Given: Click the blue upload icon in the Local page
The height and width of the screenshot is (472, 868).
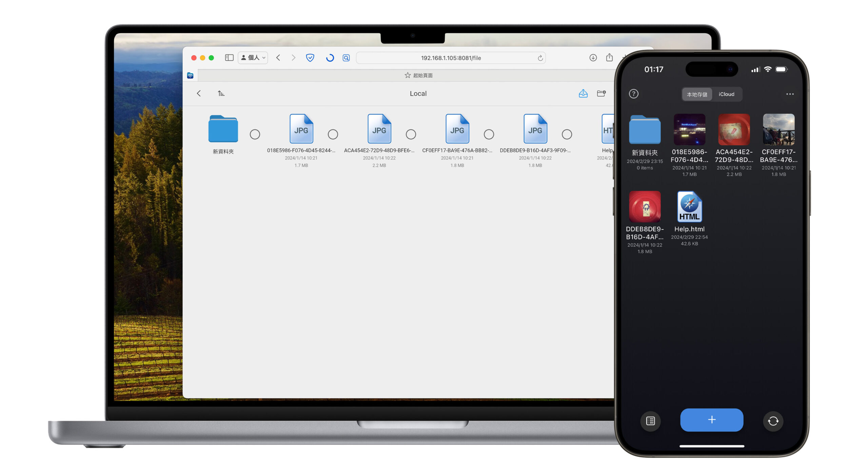Looking at the screenshot, I should pyautogui.click(x=583, y=93).
